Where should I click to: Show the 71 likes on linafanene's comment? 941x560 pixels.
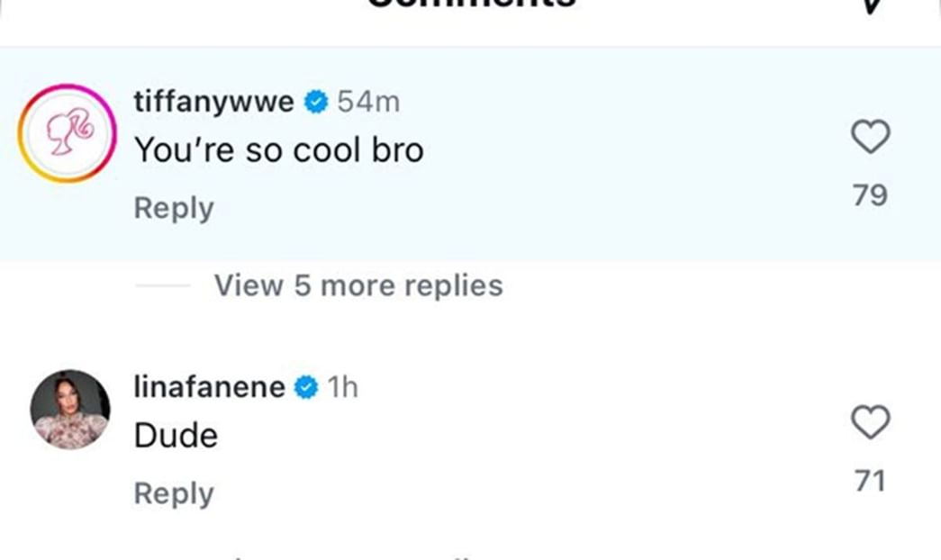coord(870,481)
